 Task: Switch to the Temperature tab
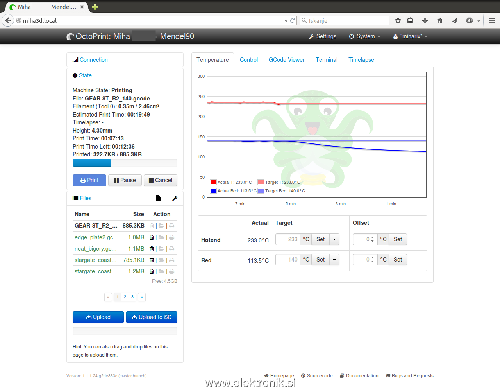click(212, 60)
